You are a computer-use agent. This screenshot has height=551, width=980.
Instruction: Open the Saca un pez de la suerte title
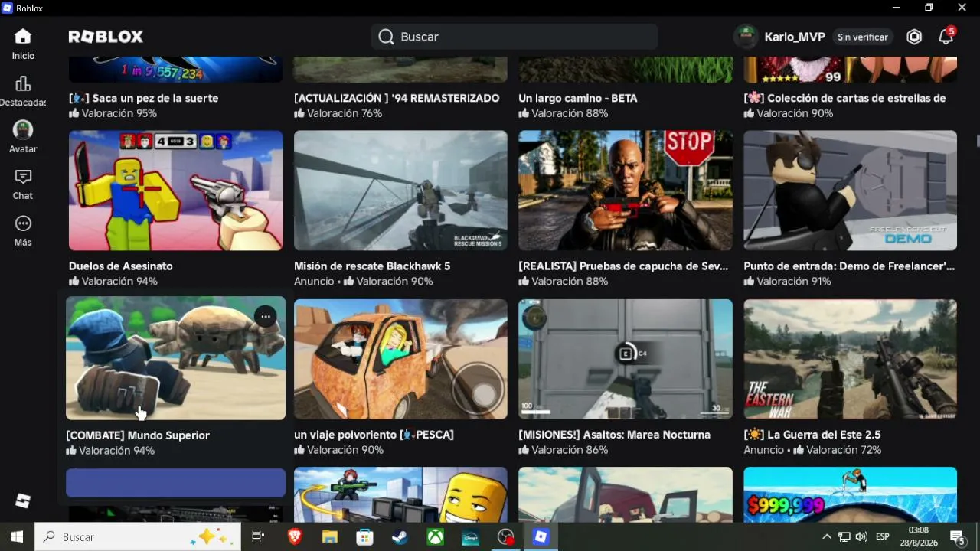pos(144,98)
